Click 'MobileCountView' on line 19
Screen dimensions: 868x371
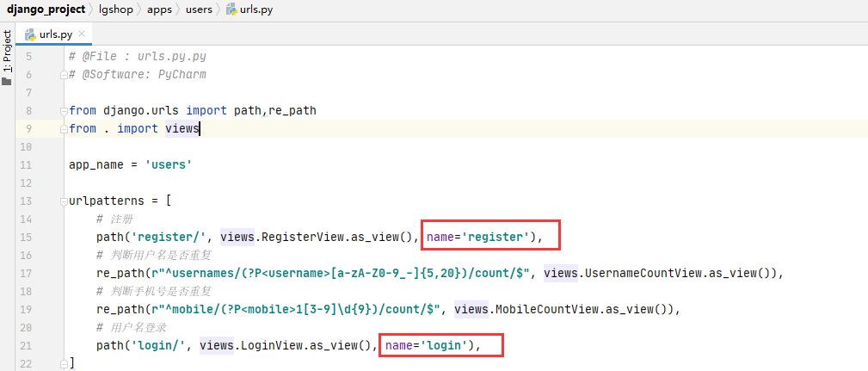tap(545, 310)
